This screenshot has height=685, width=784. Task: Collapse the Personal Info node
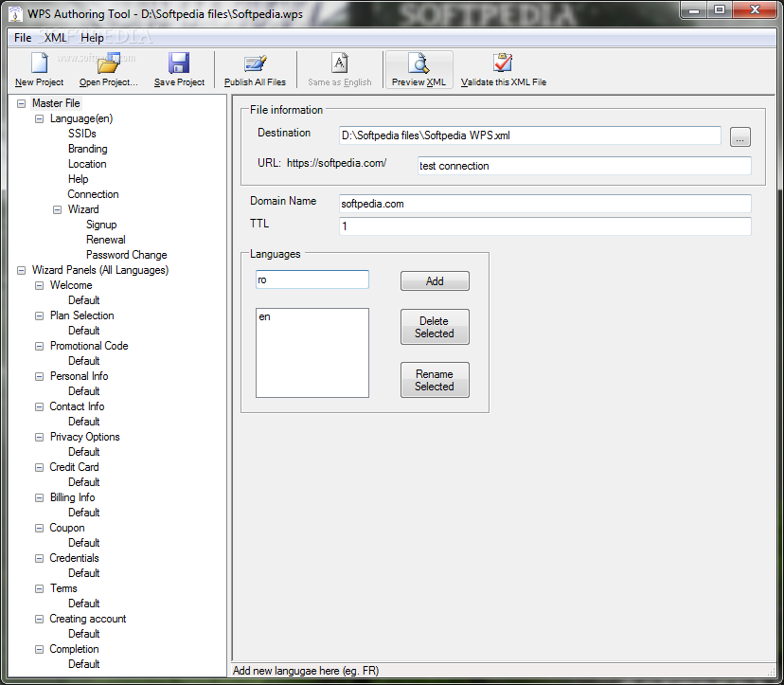point(39,376)
